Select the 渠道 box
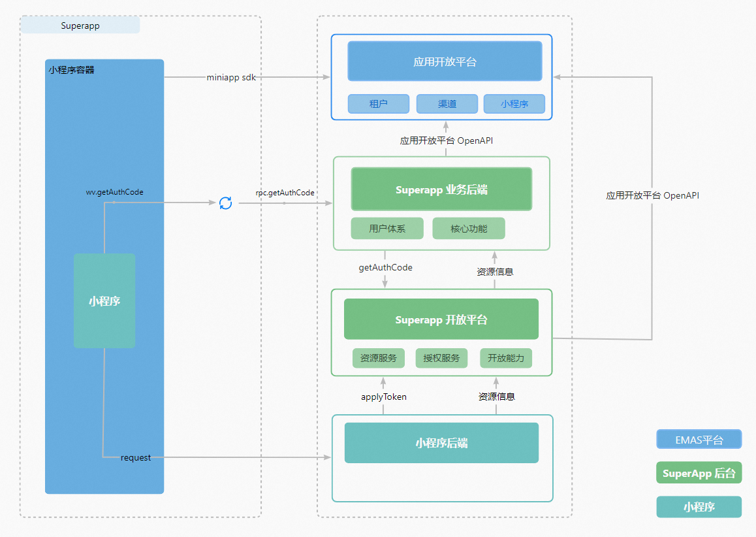 [447, 104]
